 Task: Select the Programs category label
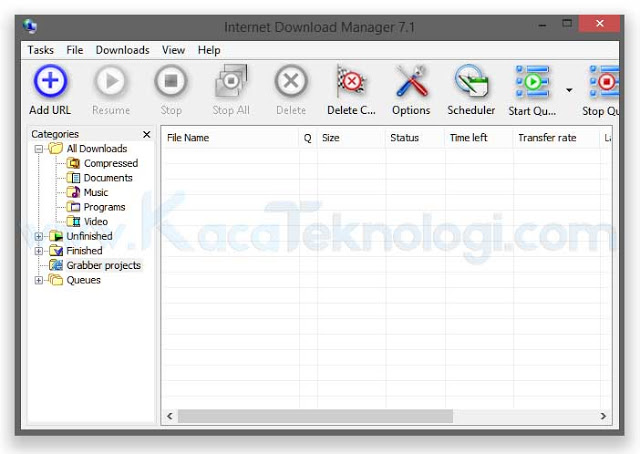coord(104,207)
